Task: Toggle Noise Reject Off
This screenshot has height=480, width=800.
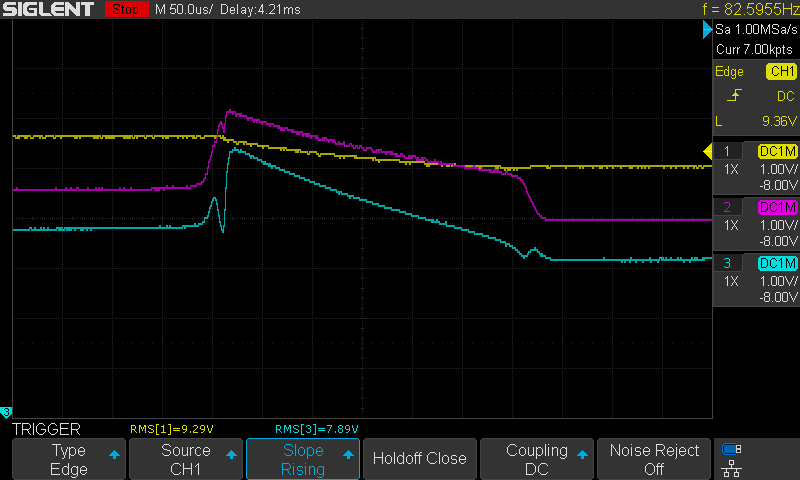Action: pos(654,459)
